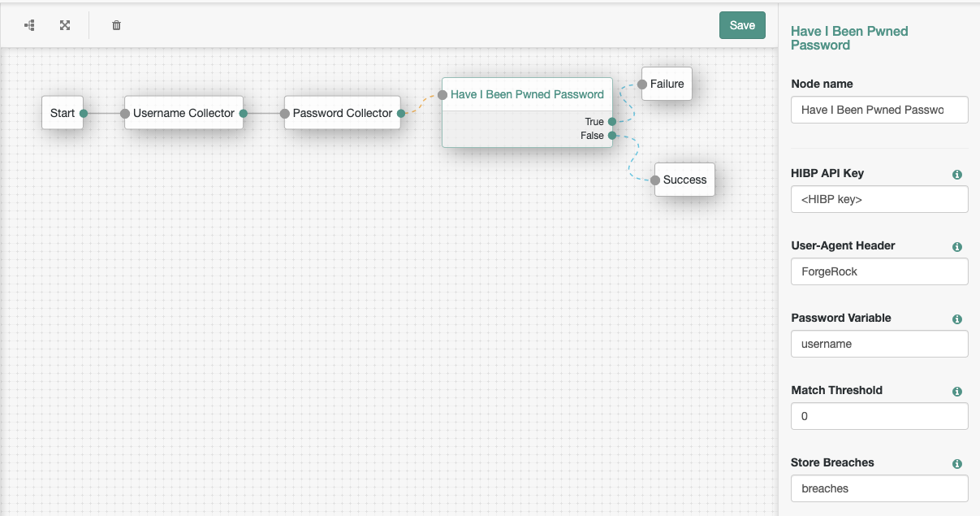This screenshot has width=980, height=516.
Task: Click the Password Collector input connector
Action: click(x=285, y=114)
